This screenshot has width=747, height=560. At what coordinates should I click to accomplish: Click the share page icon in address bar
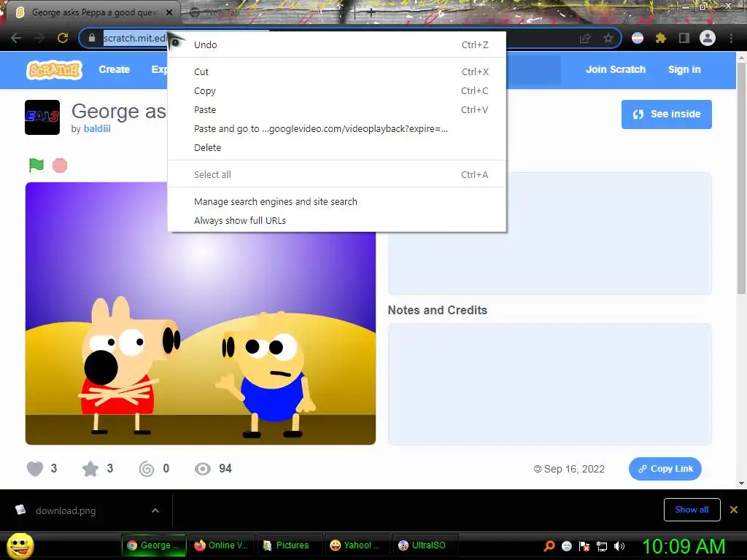pyautogui.click(x=585, y=38)
